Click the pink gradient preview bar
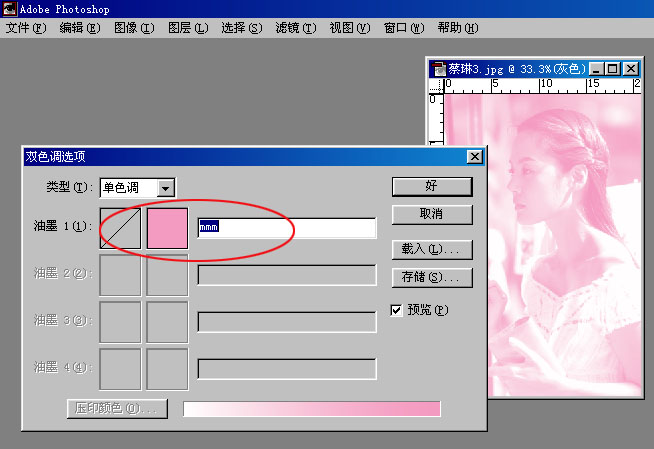The width and height of the screenshot is (654, 449). coord(312,409)
